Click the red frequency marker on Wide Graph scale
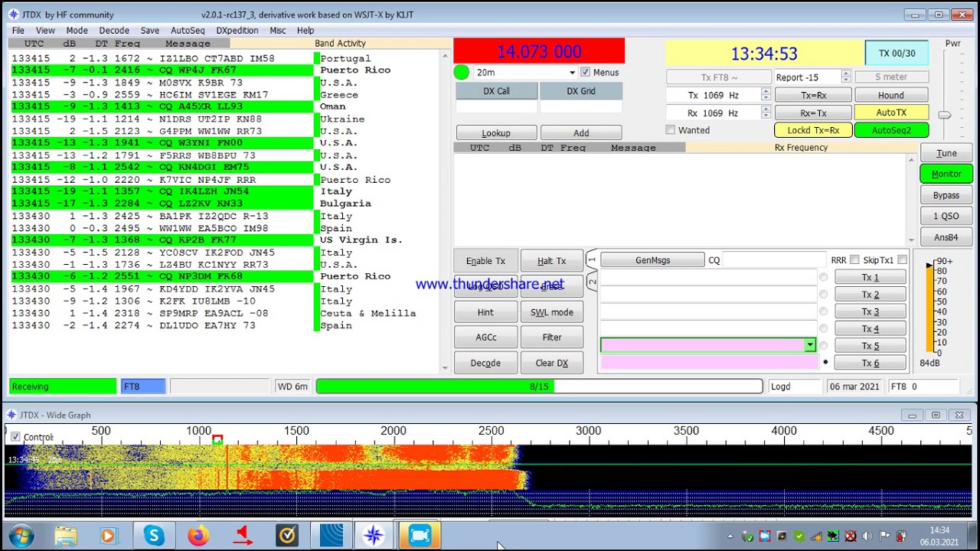Image resolution: width=980 pixels, height=551 pixels. click(217, 439)
